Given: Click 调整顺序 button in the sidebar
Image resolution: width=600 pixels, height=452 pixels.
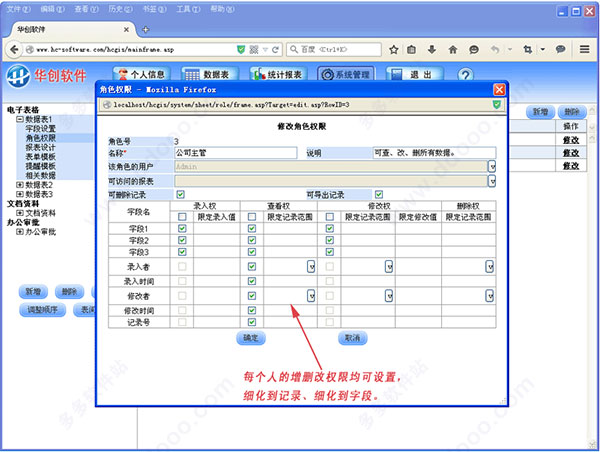Looking at the screenshot, I should click(x=42, y=310).
